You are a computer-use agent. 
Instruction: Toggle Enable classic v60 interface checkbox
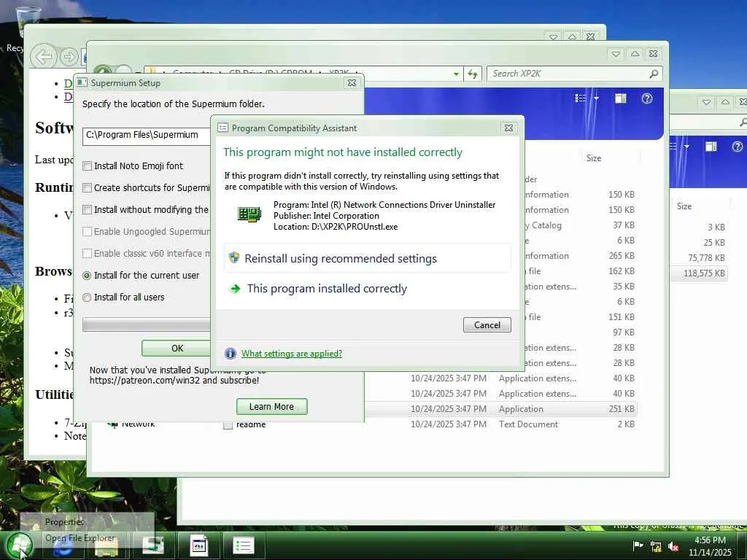tap(88, 253)
